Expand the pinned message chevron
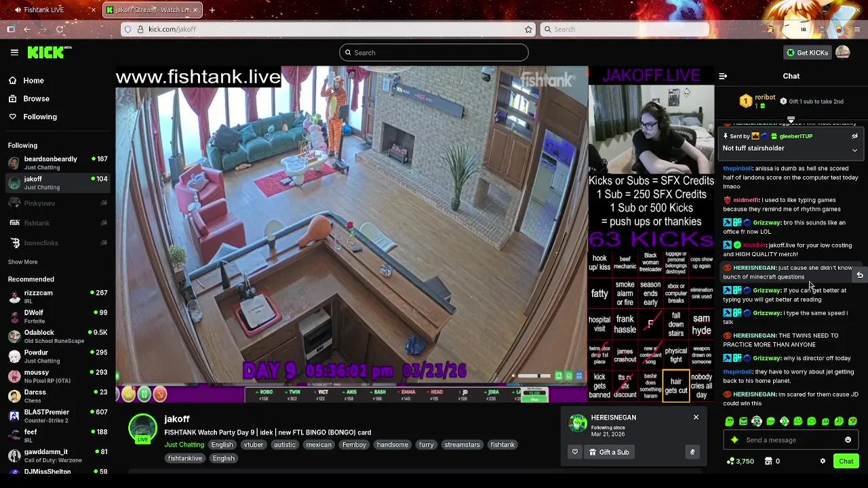This screenshot has width=868, height=488. (854, 150)
